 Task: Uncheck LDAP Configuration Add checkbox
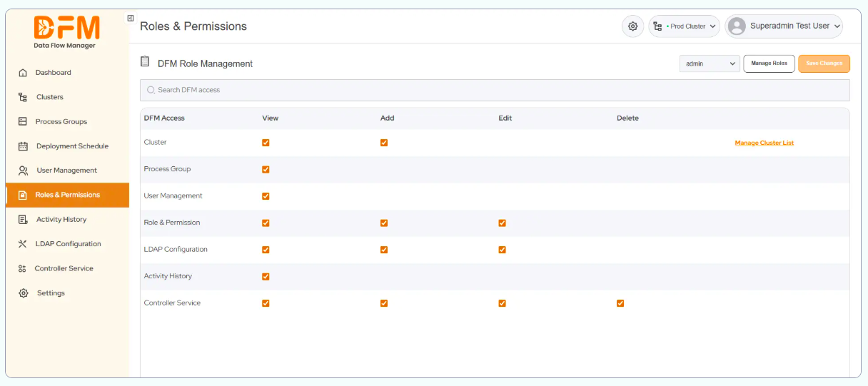[384, 250]
